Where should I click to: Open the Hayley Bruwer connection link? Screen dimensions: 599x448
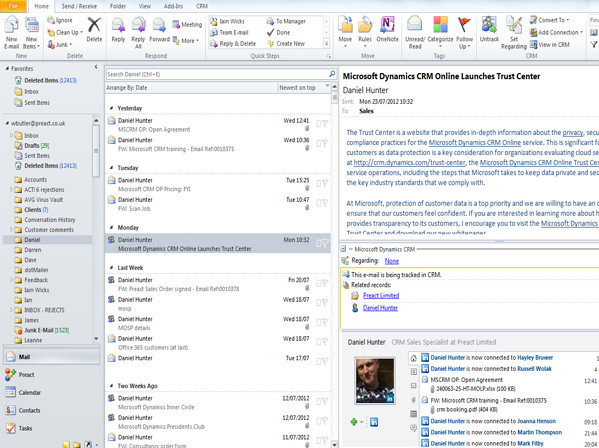point(535,358)
